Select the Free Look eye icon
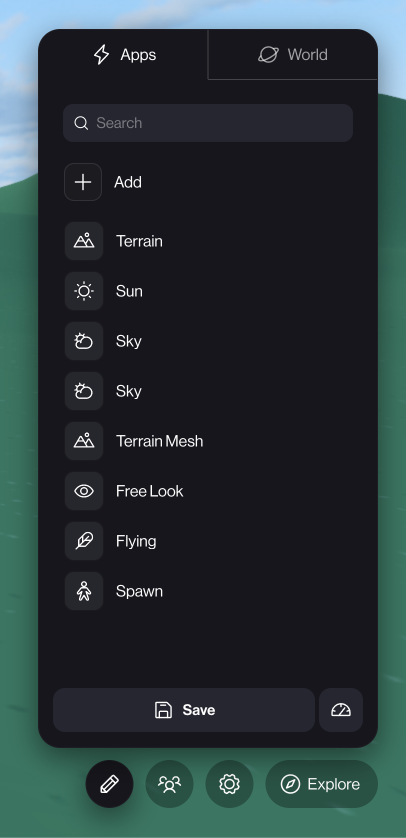The height and width of the screenshot is (838, 406). (x=84, y=491)
